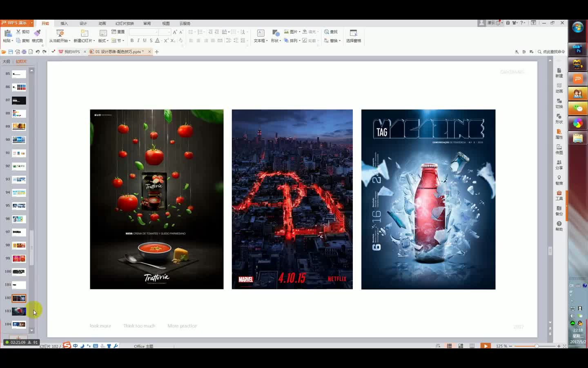Viewport: 588px width, 368px height.
Task: Toggle text shadow S button
Action: click(x=151, y=40)
